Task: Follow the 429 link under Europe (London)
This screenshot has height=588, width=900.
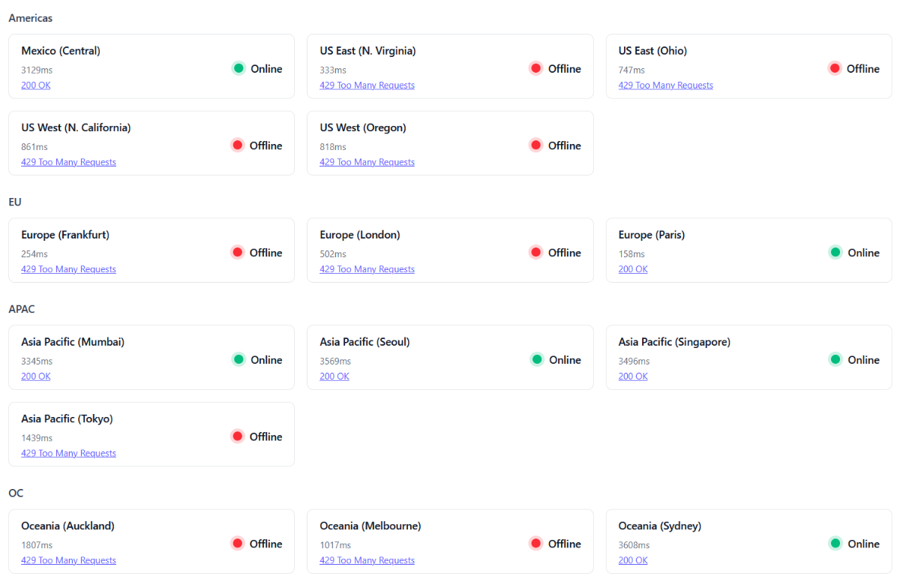Action: point(367,269)
